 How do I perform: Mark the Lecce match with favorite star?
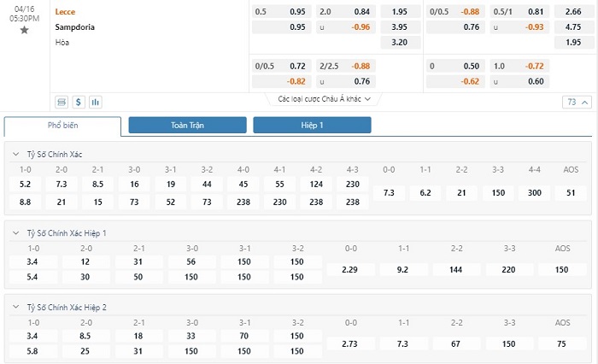coord(24,30)
